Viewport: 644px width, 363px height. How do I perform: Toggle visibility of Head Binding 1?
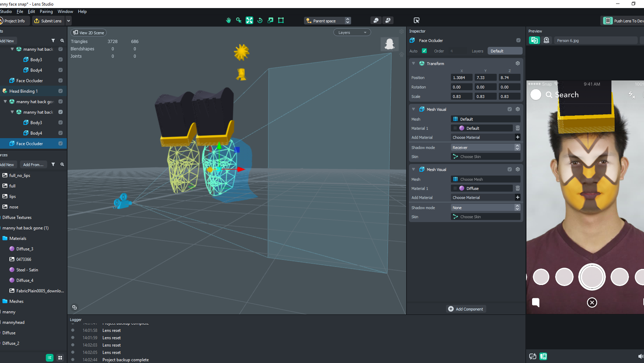61,91
